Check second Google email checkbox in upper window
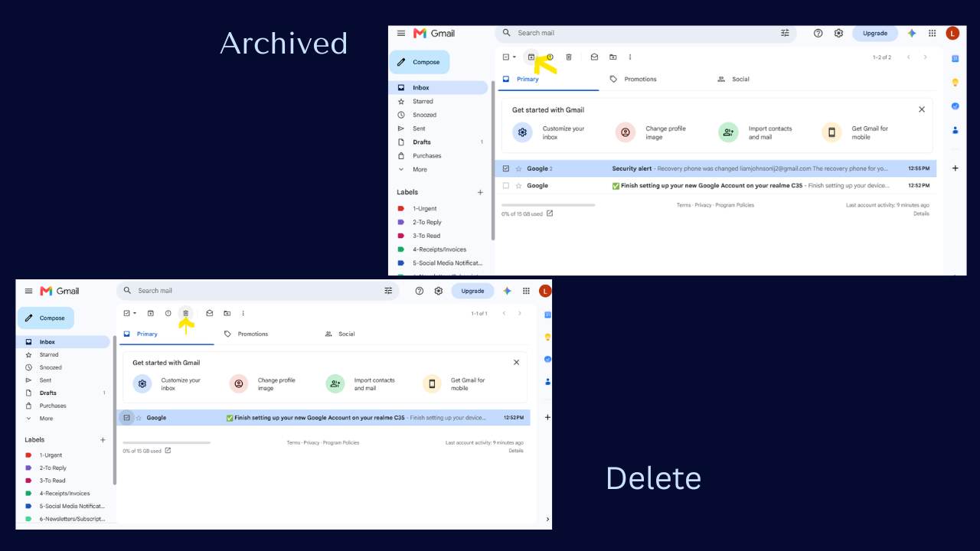 (x=506, y=186)
